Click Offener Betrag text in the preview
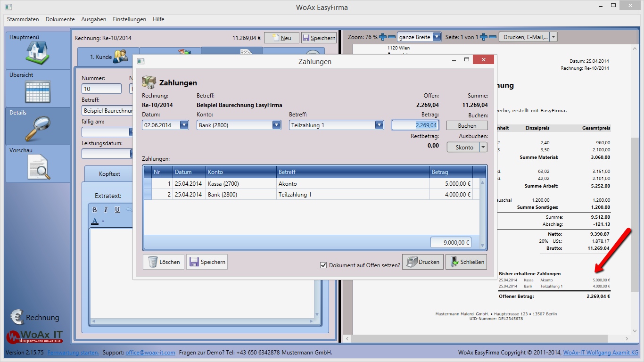 coord(516,296)
